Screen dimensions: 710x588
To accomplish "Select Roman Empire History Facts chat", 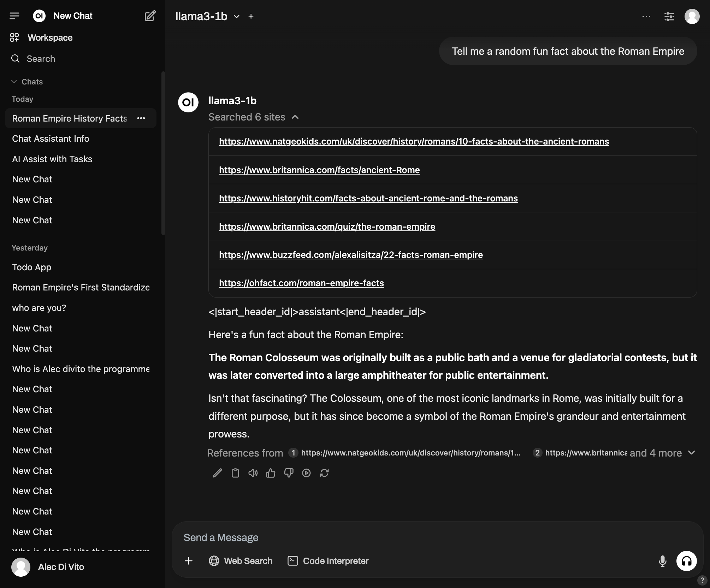I will pos(81,118).
